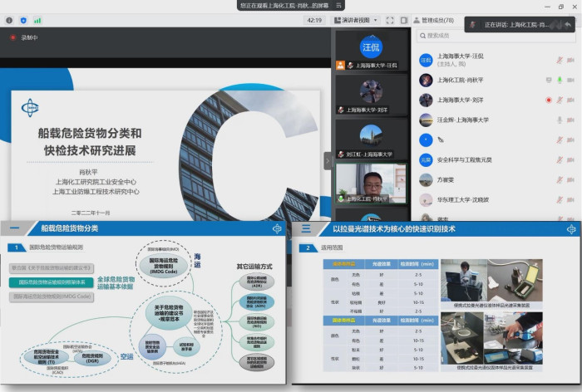The width and height of the screenshot is (582, 392).
Task: Open the 演讲者视图 layout dropdown
Action: (x=356, y=21)
